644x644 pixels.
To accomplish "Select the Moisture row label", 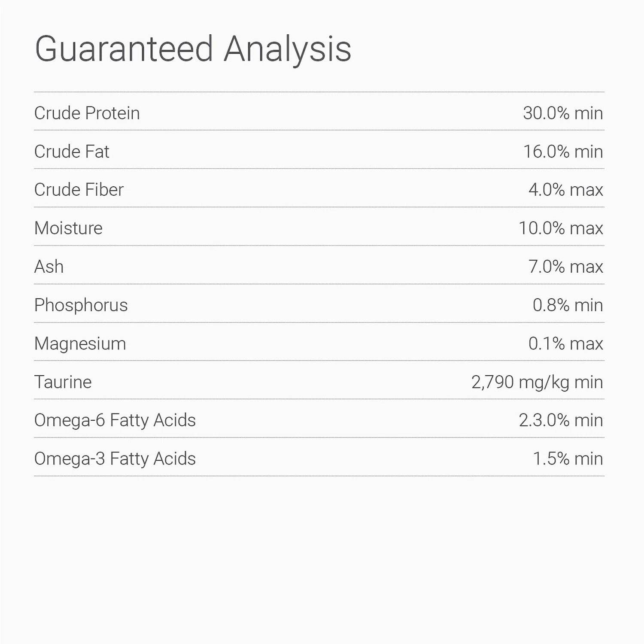I will (68, 228).
